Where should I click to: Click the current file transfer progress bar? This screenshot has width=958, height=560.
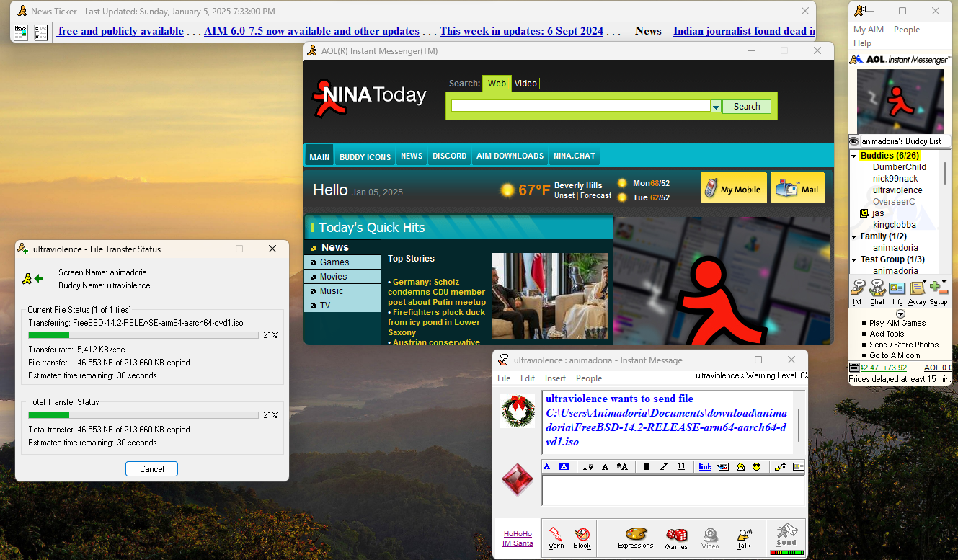pos(143,335)
